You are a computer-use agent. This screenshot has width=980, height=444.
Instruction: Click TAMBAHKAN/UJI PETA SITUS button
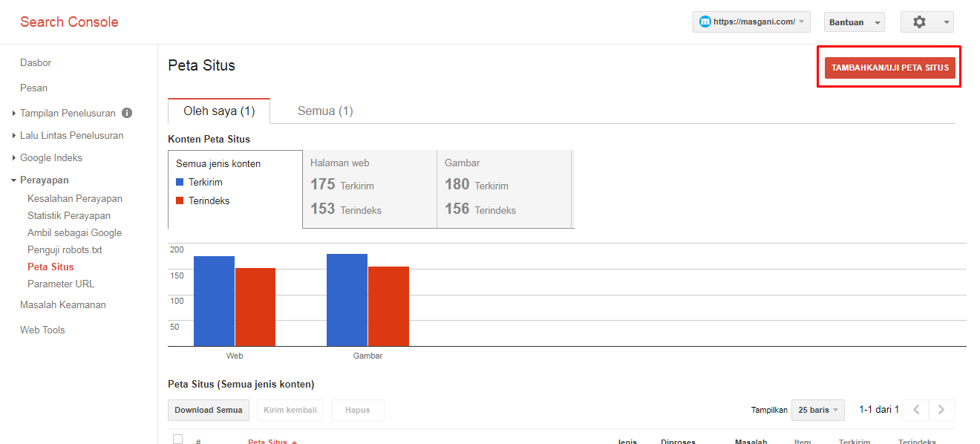[x=890, y=68]
